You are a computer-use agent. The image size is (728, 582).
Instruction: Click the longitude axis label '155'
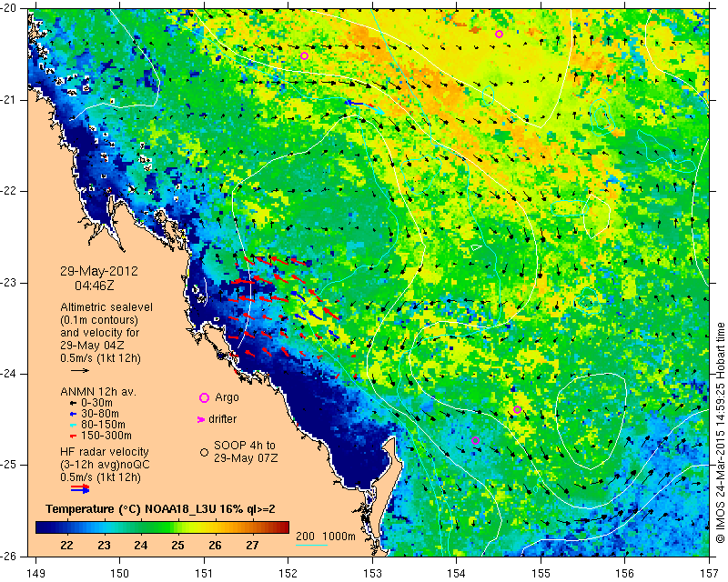[x=541, y=574]
